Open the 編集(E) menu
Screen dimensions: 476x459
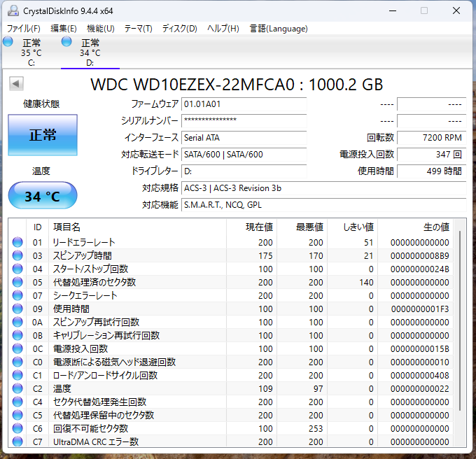[64, 29]
